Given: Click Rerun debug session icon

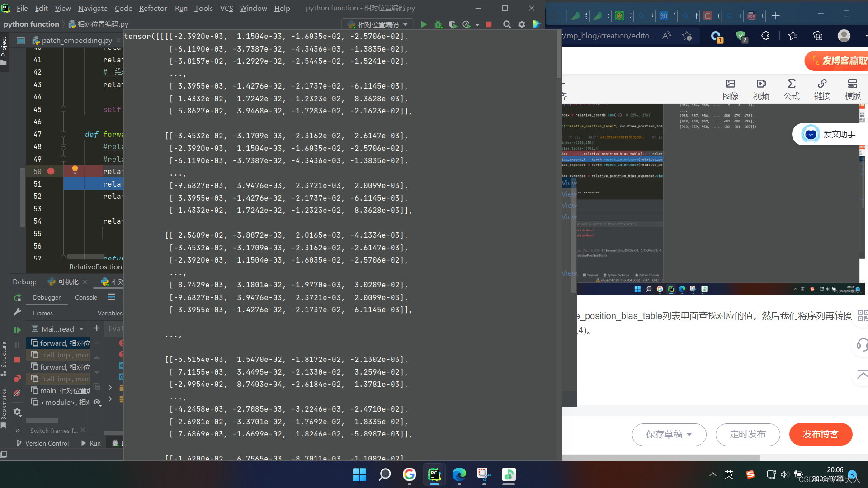Looking at the screenshot, I should click(17, 298).
